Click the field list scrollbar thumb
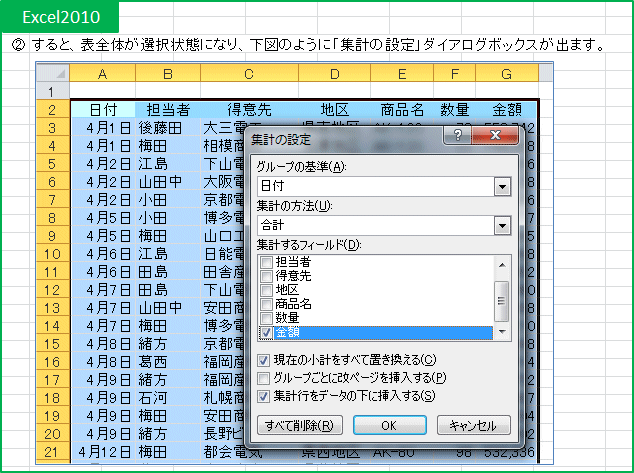Viewport: 634px width, 473px height. point(502,301)
